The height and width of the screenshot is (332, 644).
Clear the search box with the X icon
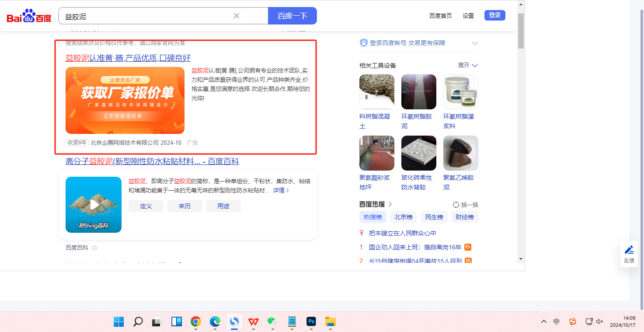click(x=237, y=16)
